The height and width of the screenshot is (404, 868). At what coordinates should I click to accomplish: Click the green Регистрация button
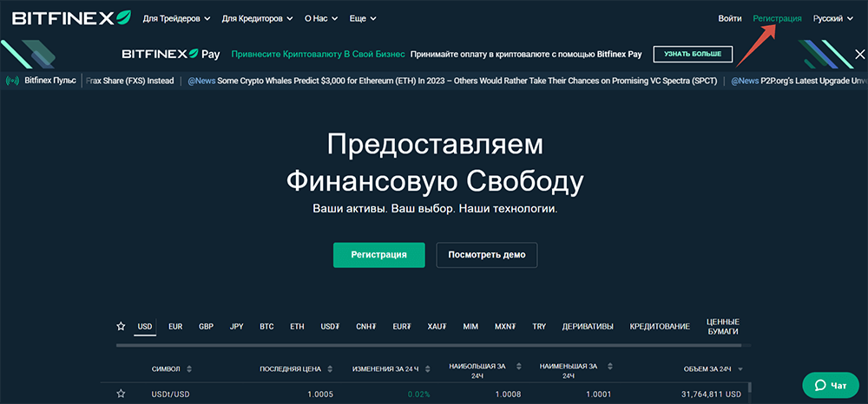[x=378, y=255]
